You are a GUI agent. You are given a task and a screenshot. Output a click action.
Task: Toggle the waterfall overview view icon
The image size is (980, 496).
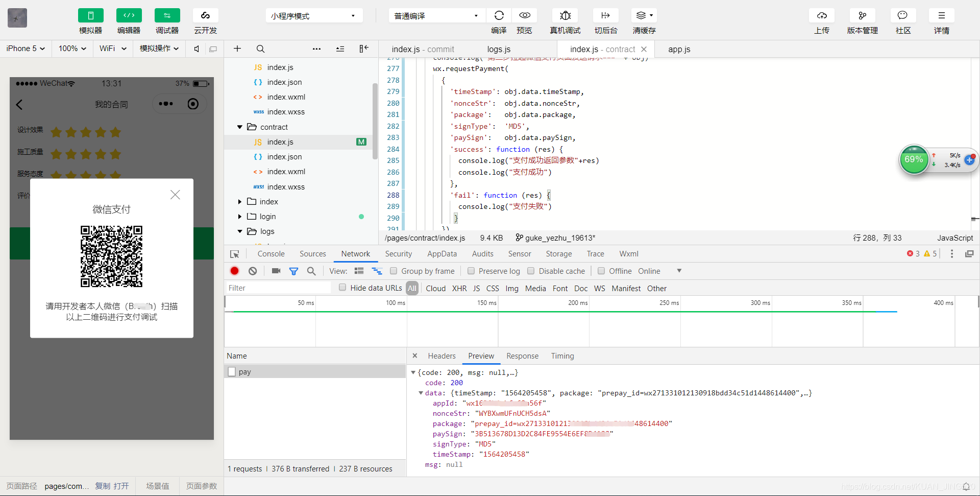click(377, 271)
